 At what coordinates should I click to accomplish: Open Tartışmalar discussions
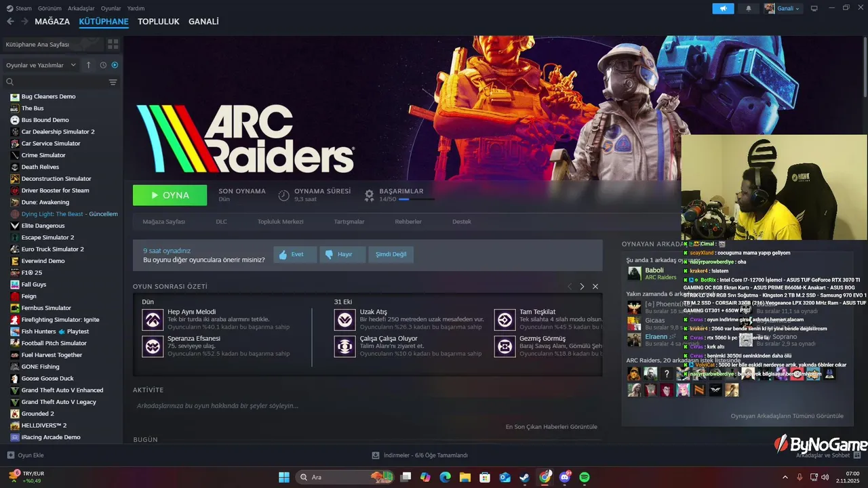tap(349, 222)
